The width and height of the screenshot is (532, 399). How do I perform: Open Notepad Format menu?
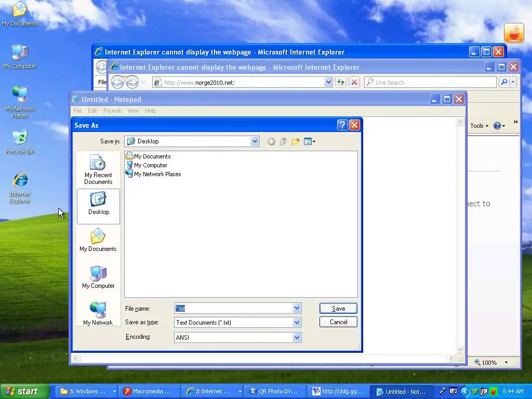pos(112,111)
